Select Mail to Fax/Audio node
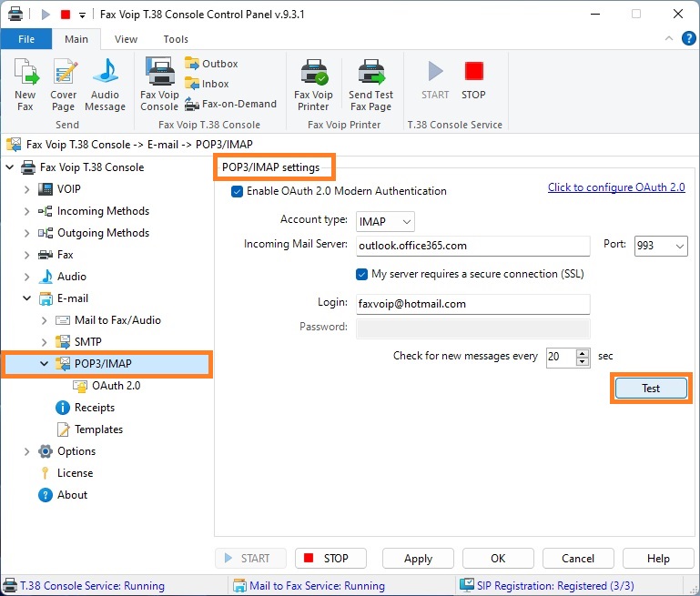This screenshot has width=700, height=596. point(117,320)
